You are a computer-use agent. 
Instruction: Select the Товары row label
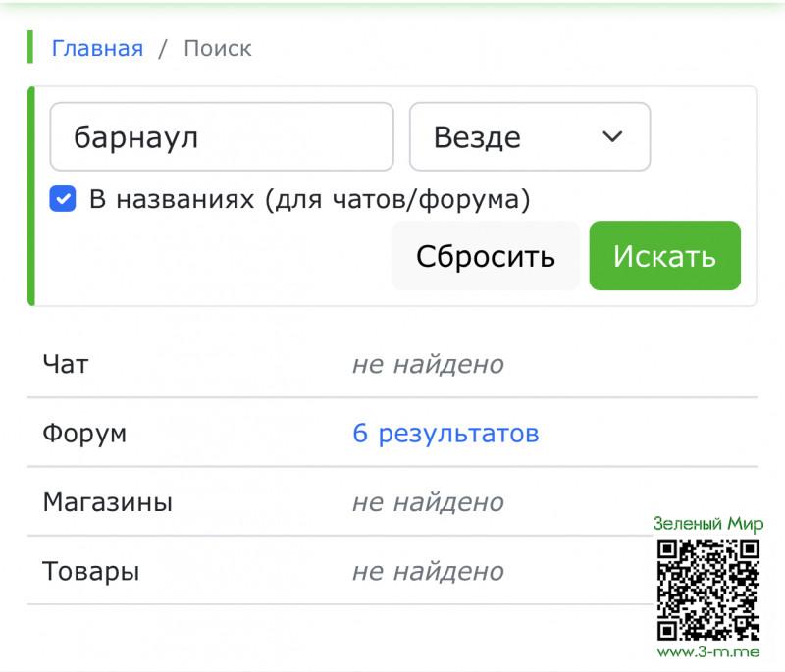pyautogui.click(x=90, y=572)
